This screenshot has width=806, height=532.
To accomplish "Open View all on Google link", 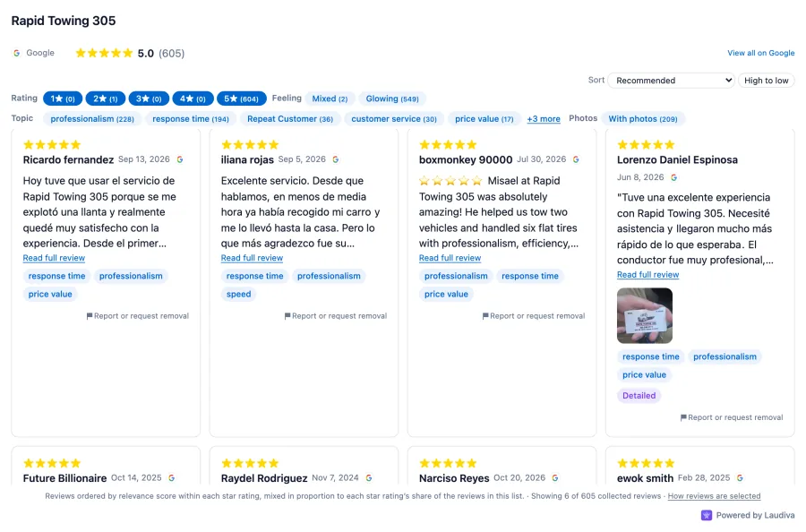I will 760,53.
